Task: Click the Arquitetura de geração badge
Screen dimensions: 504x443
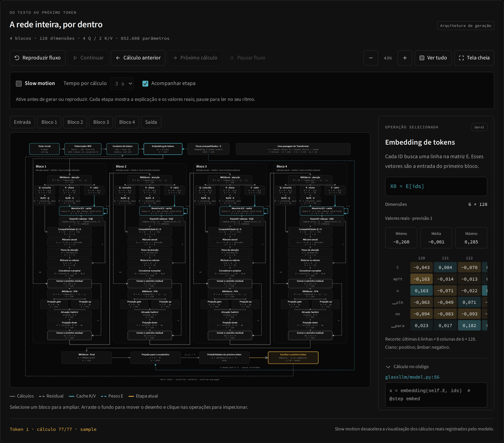Action: tap(465, 26)
